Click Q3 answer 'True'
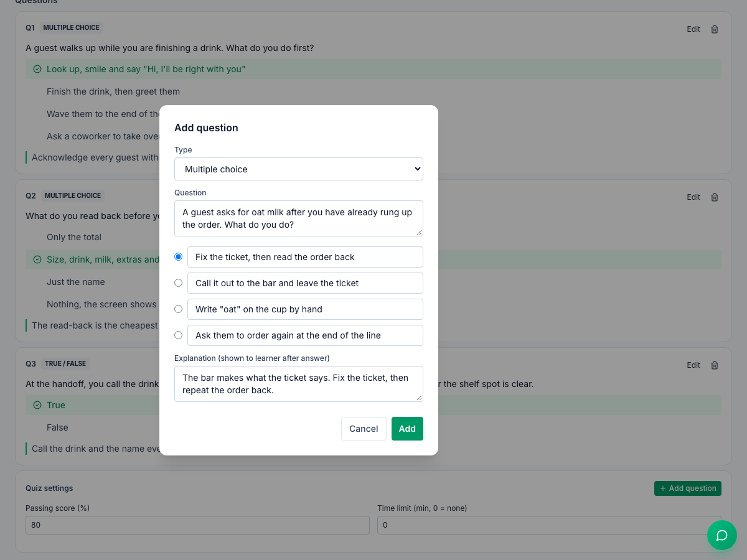747x560 pixels. click(x=374, y=405)
